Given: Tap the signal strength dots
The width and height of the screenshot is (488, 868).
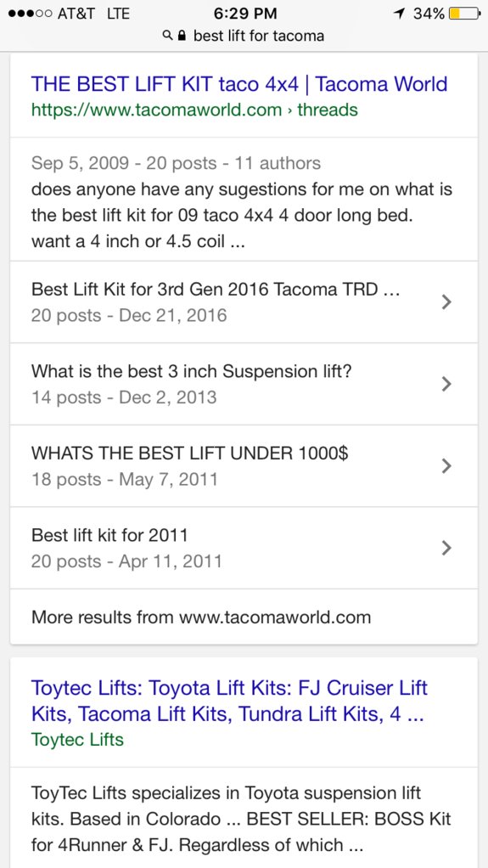Looking at the screenshot, I should tap(30, 14).
